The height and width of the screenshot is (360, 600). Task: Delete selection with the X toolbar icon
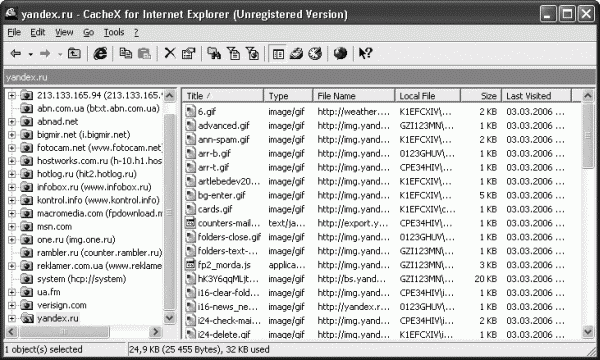pos(170,53)
